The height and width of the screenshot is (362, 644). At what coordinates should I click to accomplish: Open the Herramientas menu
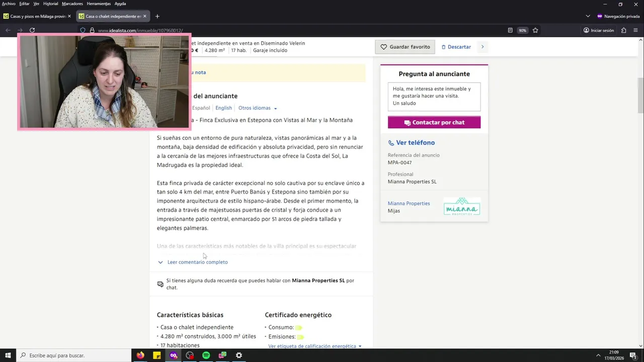tap(99, 4)
